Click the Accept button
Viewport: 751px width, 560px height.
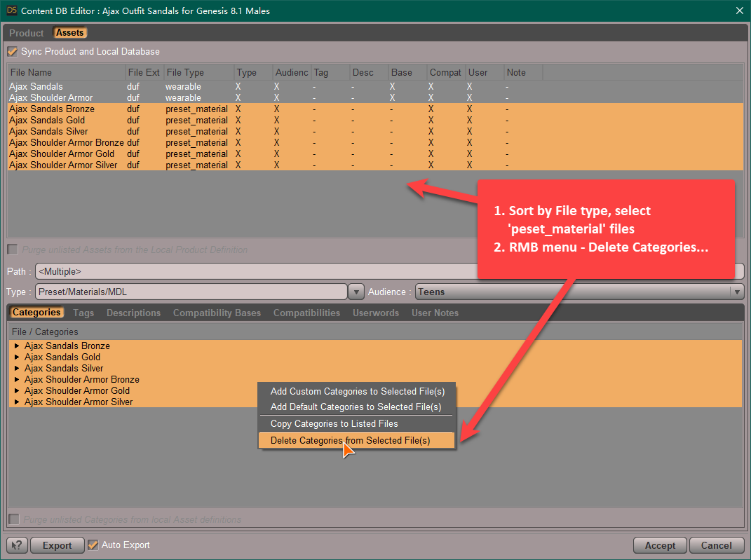point(660,545)
